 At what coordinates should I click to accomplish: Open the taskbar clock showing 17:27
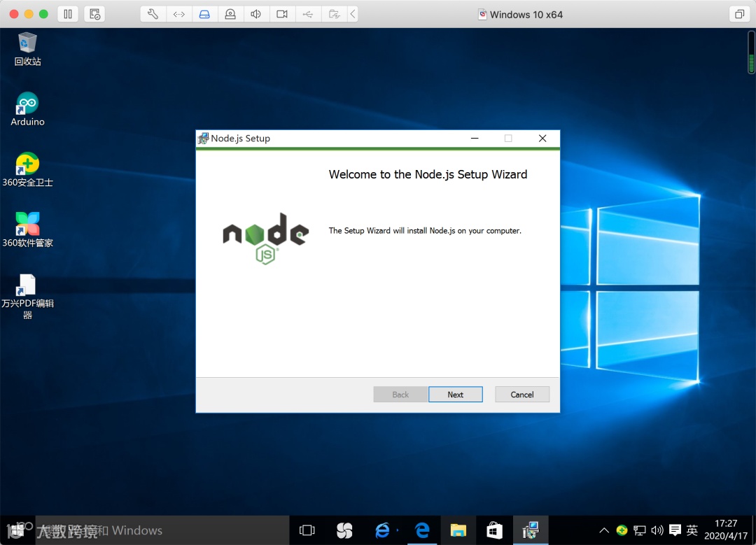[726, 530]
